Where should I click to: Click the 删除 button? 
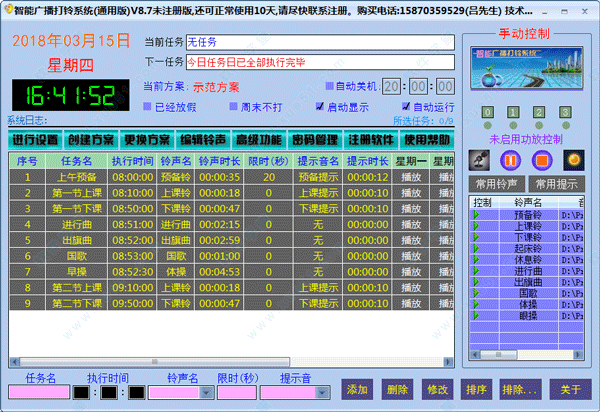point(397,389)
